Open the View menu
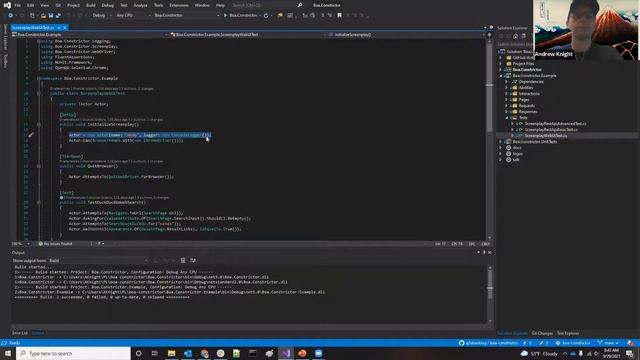The image size is (640, 360). tap(44, 5)
